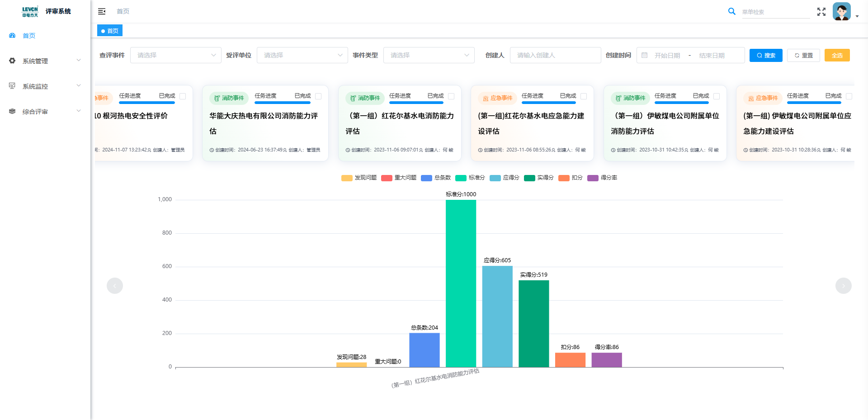Click the 创建人 input field
This screenshot has width=868, height=420.
[x=556, y=55]
